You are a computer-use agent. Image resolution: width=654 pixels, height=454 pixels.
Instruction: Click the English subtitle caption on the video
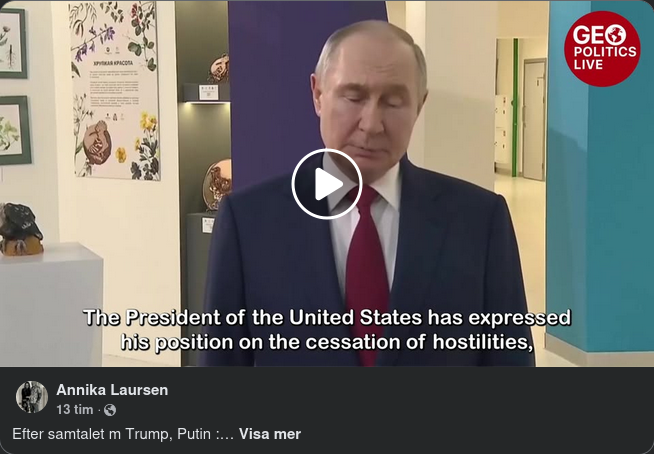(x=327, y=330)
